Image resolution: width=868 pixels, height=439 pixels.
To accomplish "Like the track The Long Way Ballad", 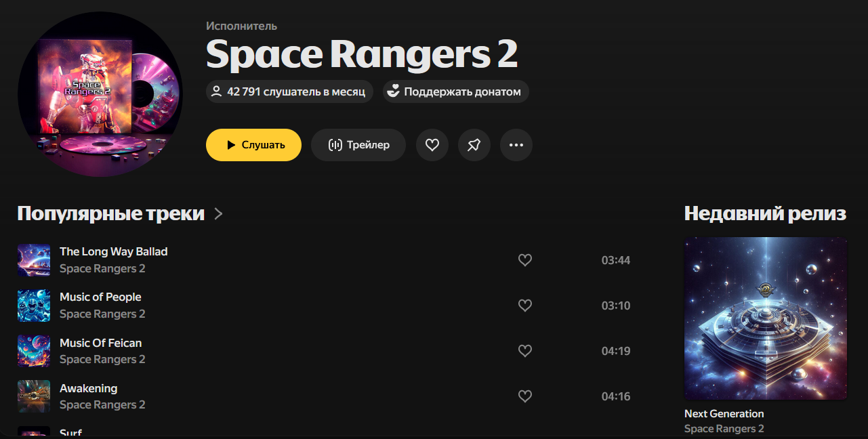I will [525, 260].
